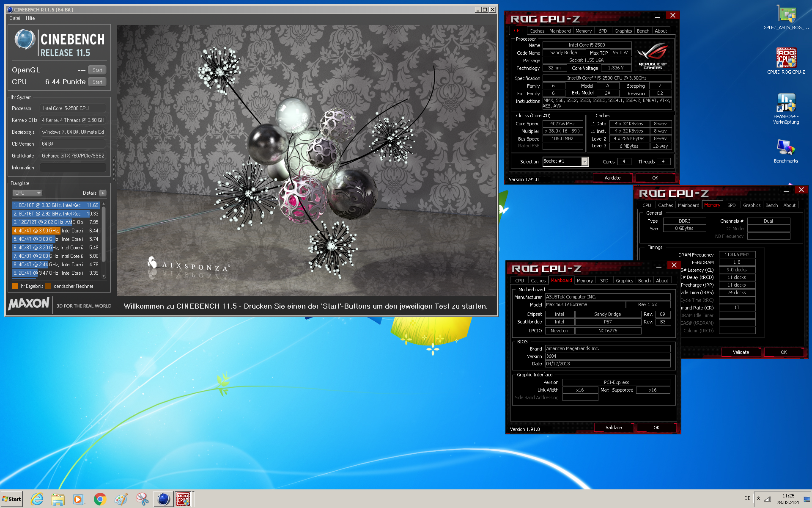Click the Rangliste vertical scrollbar
Screen dimensions: 812x508
click(x=104, y=240)
